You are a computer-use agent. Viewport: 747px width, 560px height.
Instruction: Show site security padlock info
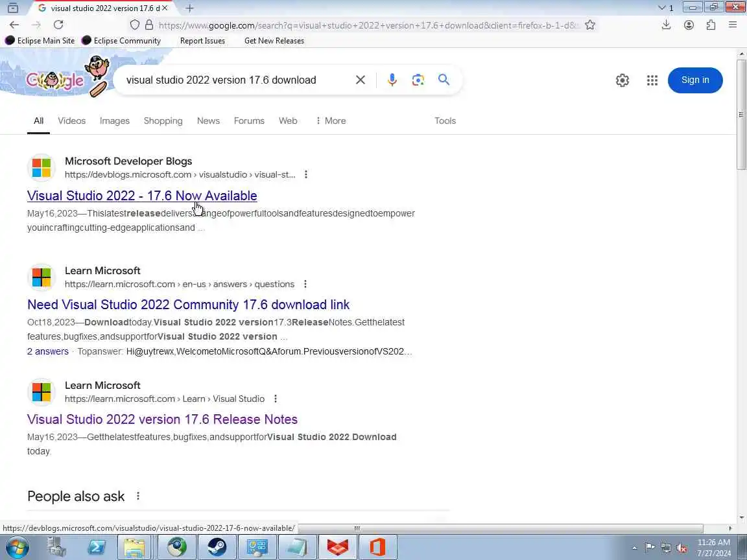(149, 25)
